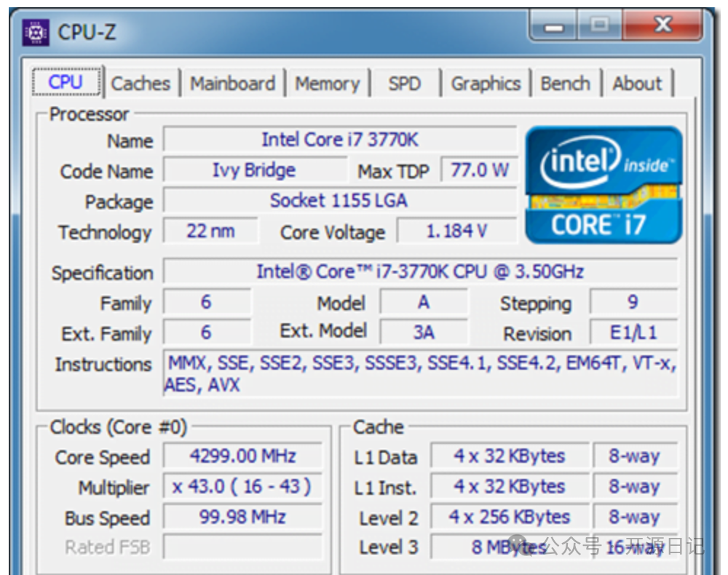Select the CPU tab
The width and height of the screenshot is (728, 575).
click(x=66, y=82)
